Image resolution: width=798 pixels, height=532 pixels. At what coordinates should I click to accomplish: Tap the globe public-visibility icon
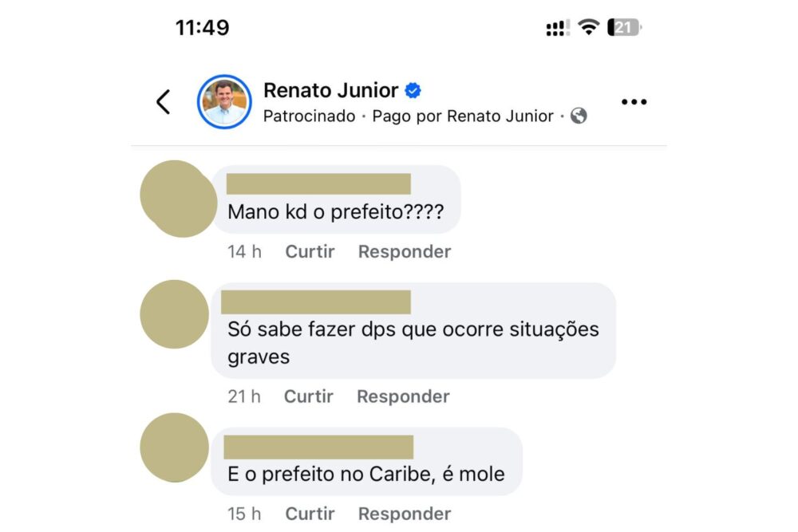(579, 116)
